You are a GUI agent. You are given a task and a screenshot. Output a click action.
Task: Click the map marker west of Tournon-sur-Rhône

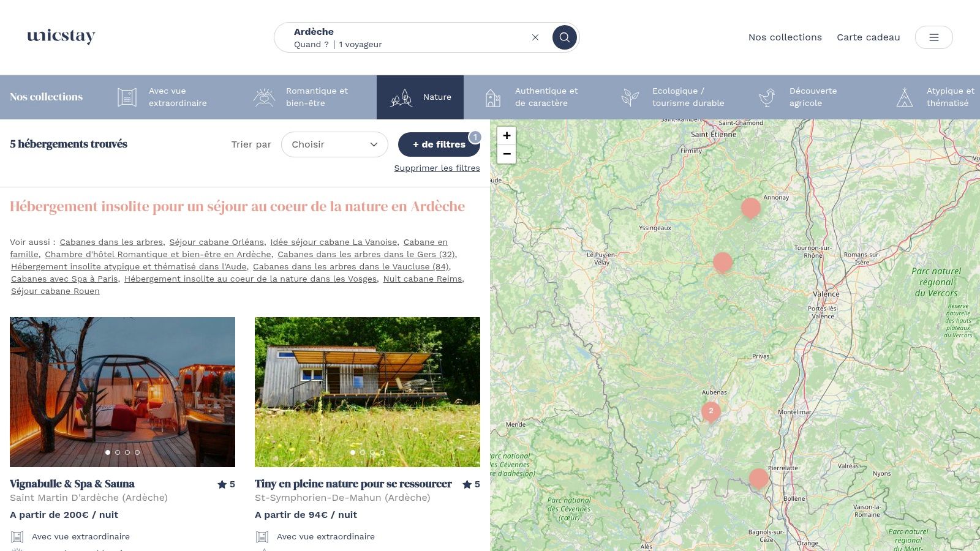tap(723, 262)
